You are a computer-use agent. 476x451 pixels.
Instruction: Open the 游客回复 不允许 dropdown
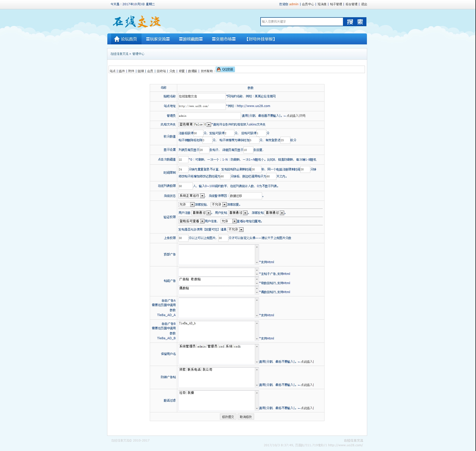(219, 205)
